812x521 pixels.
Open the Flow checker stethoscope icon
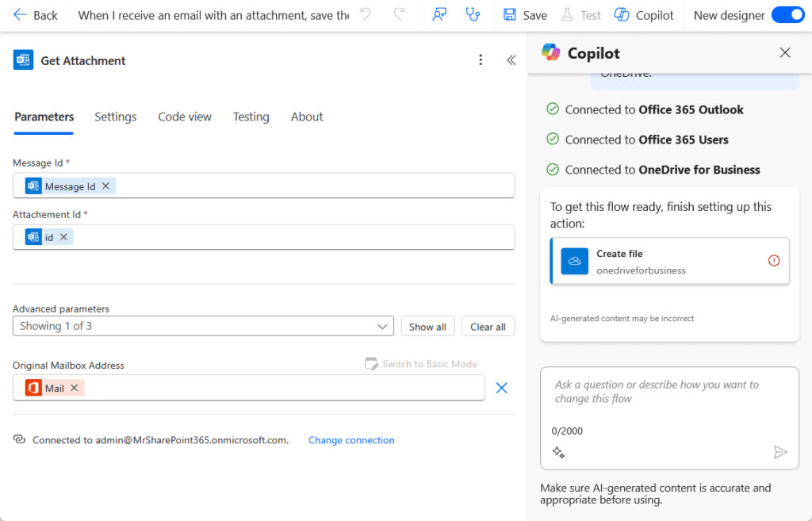pos(473,15)
